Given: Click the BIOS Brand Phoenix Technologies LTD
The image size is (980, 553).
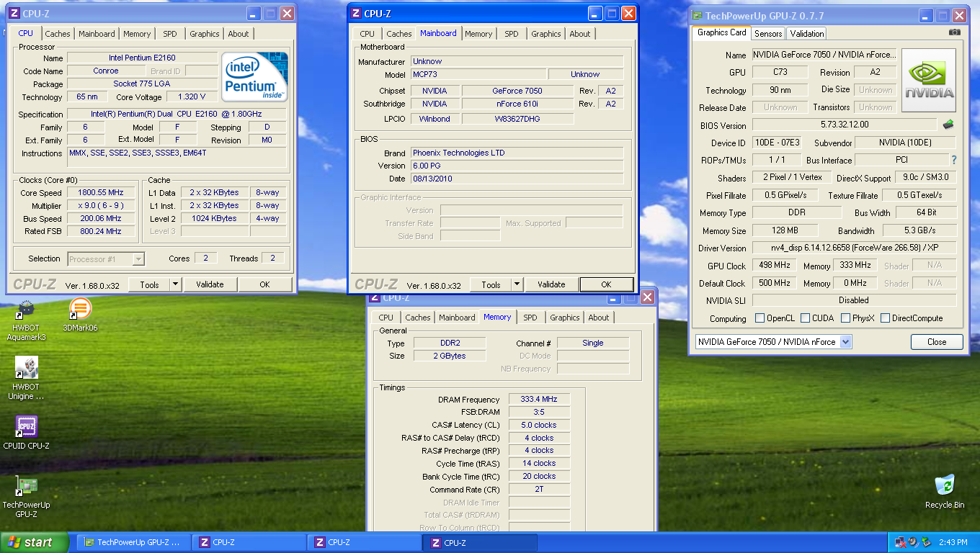Looking at the screenshot, I should [x=517, y=153].
